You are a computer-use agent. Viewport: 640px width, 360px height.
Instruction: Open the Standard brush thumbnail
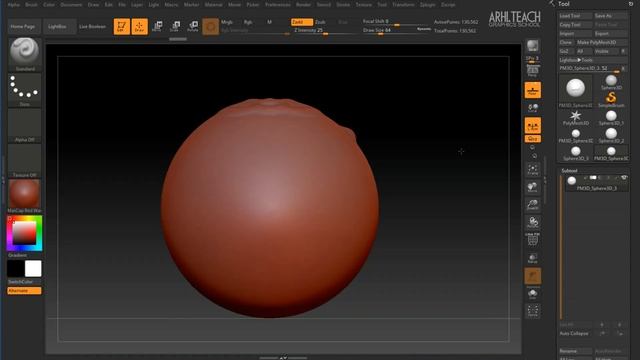click(24, 55)
